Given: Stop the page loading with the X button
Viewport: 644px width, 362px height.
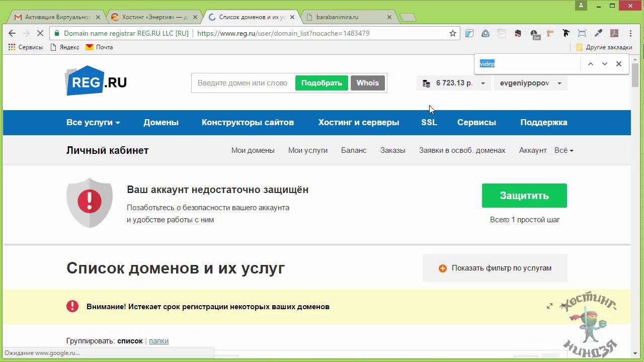Looking at the screenshot, I should click(41, 33).
